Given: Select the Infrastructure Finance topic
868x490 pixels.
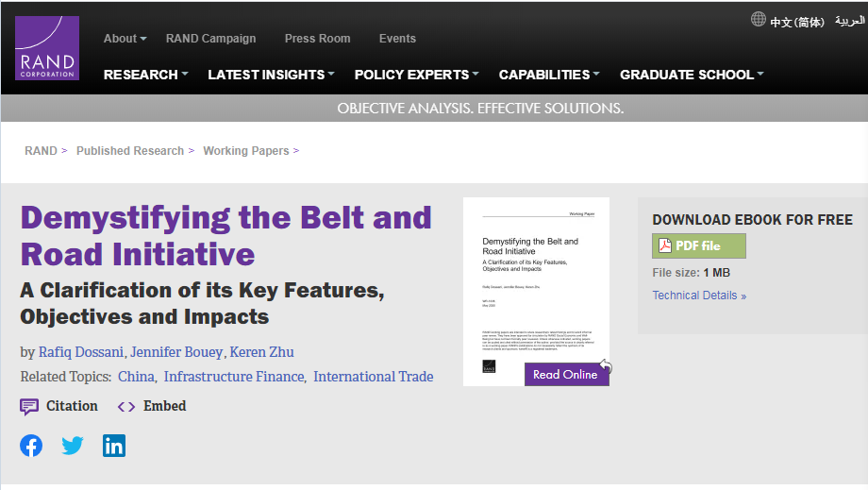Looking at the screenshot, I should pos(234,377).
